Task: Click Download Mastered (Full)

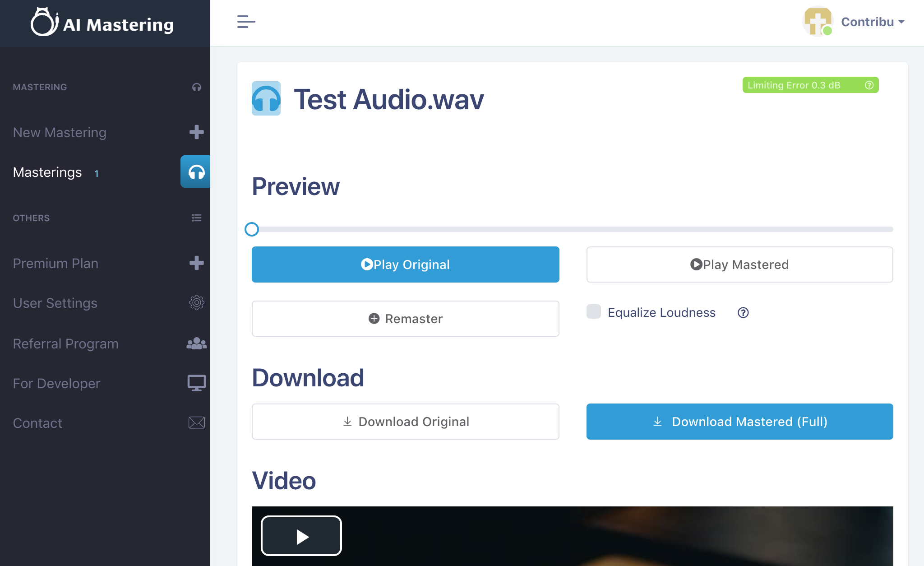Action: tap(740, 422)
